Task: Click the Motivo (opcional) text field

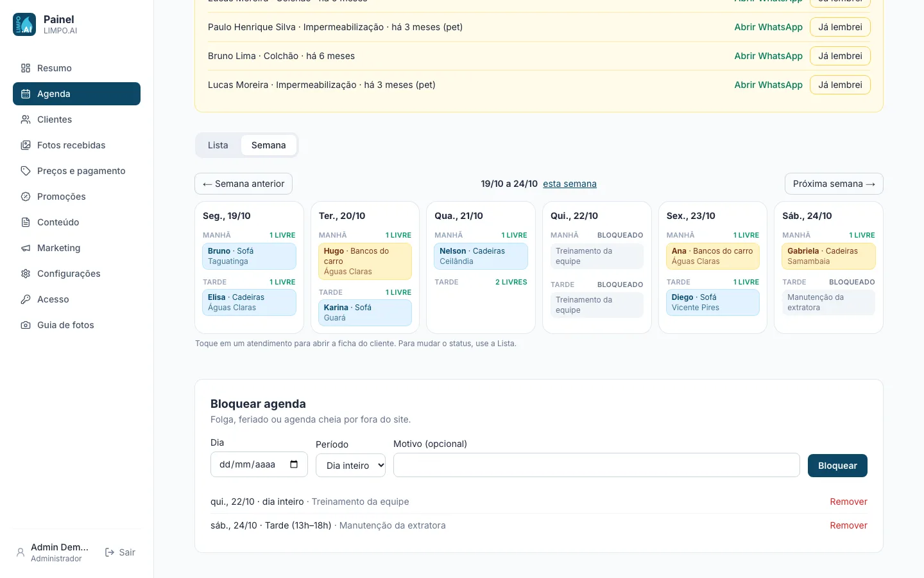Action: [x=597, y=465]
